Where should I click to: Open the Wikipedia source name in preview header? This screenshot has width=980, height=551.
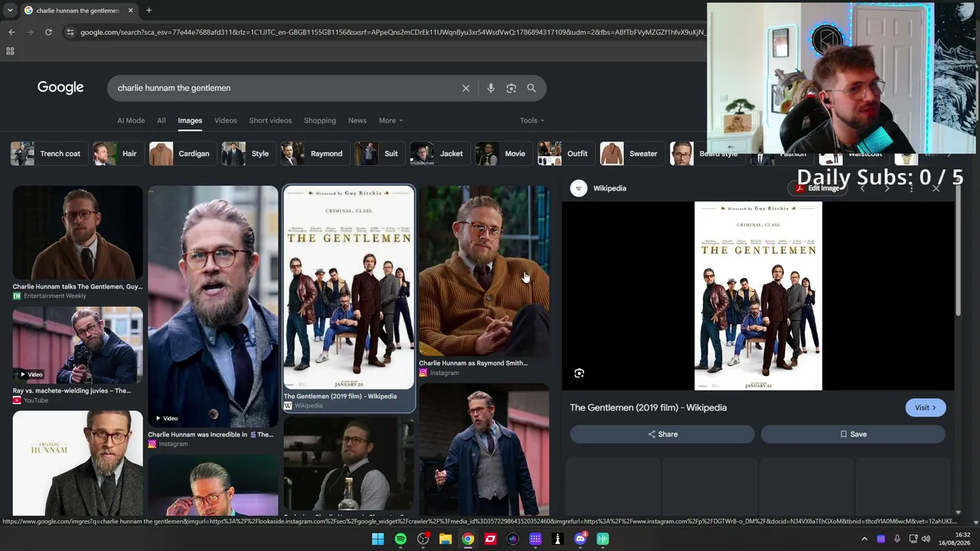(x=609, y=188)
